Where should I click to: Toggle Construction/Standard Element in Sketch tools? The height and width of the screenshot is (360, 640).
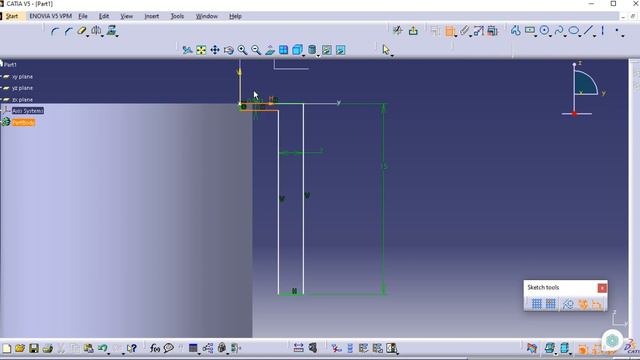[568, 304]
